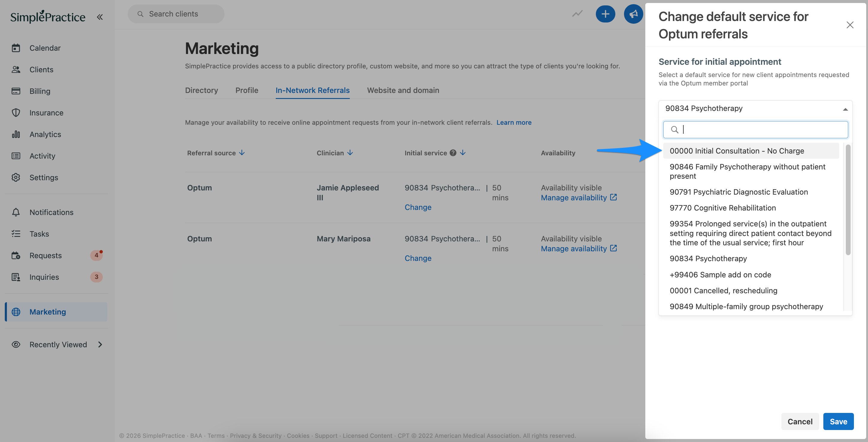Click the Cookies footer link
Screen dimensions: 868x442
[298, 436]
